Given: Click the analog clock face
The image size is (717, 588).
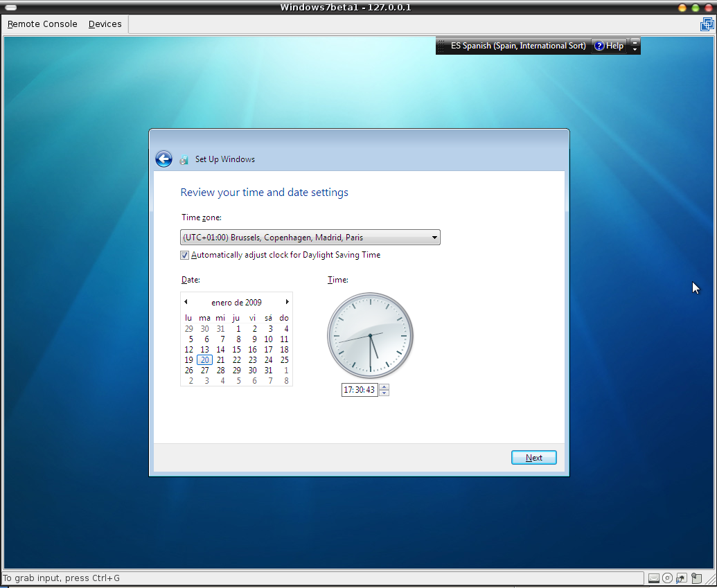Looking at the screenshot, I should pos(371,336).
